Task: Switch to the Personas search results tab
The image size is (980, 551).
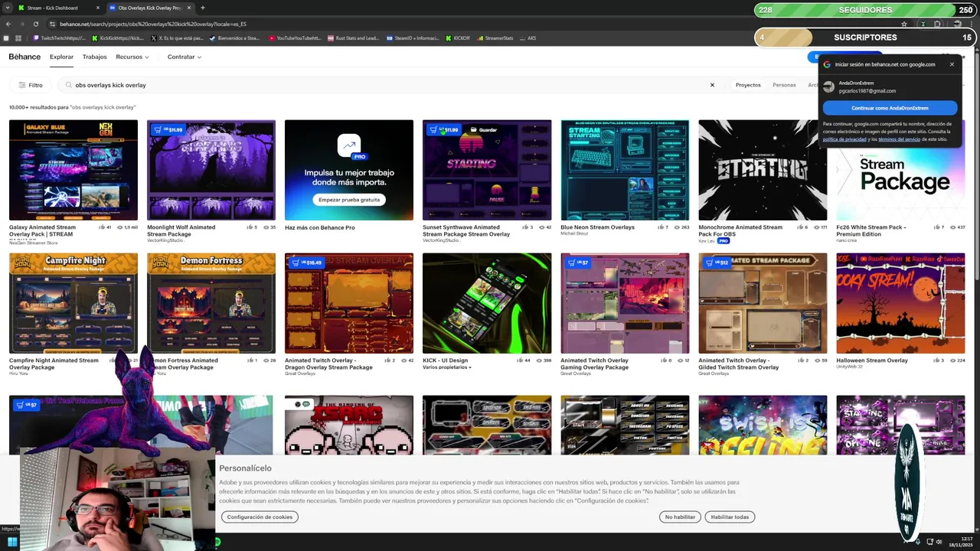Action: pyautogui.click(x=784, y=85)
